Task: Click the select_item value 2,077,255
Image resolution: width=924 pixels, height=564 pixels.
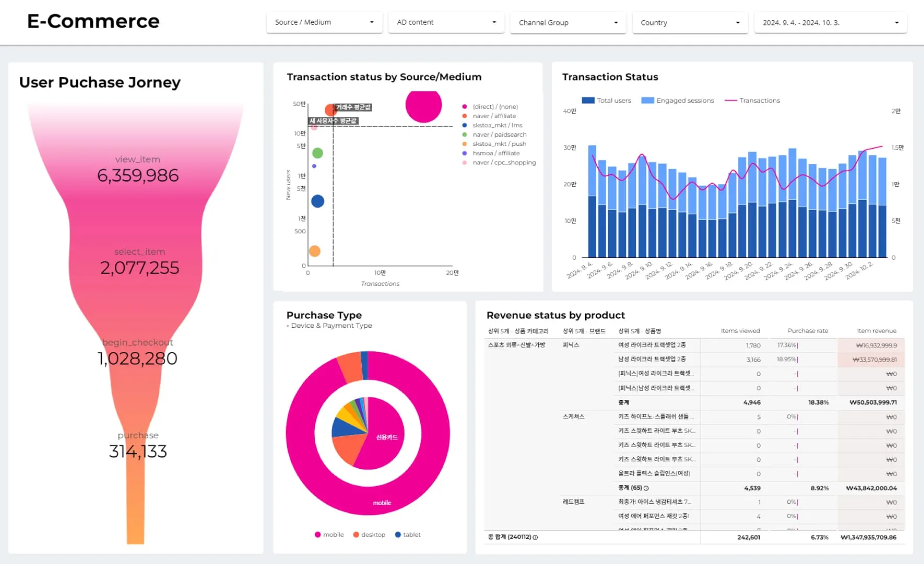Action: 139,268
